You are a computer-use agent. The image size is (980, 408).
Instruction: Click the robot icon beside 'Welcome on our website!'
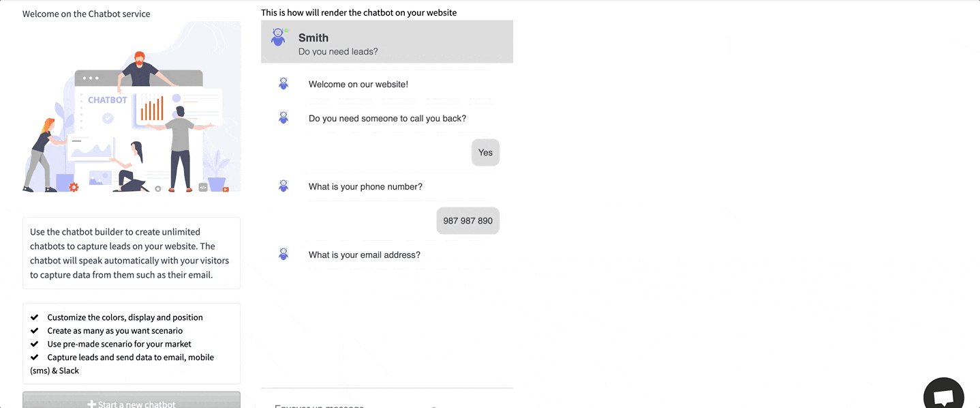pos(284,83)
